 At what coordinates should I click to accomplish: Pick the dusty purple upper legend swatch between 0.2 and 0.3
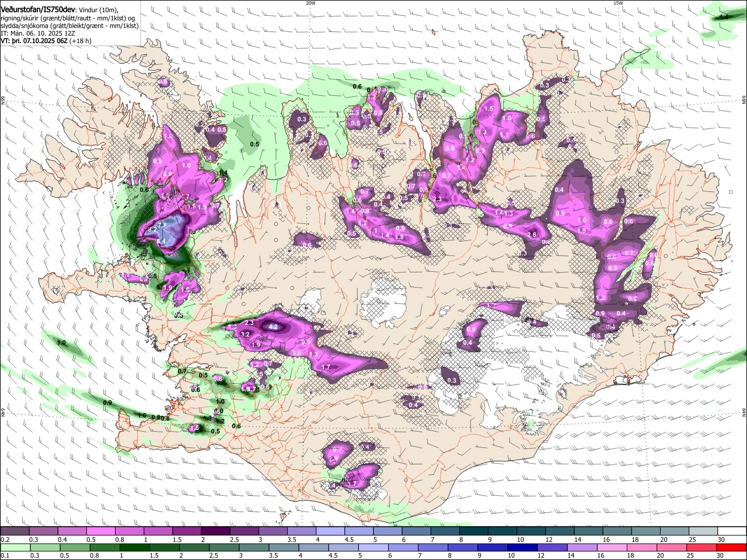14,531
